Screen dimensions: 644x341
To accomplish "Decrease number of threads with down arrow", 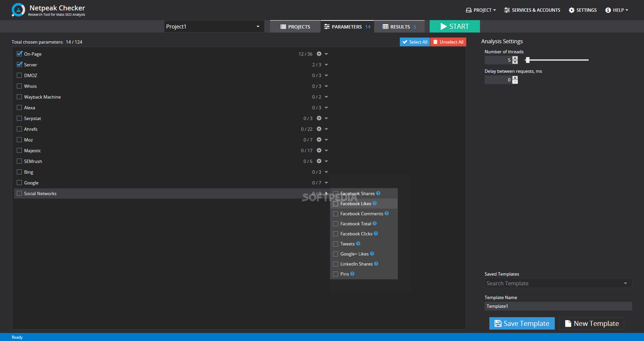I will pyautogui.click(x=515, y=62).
